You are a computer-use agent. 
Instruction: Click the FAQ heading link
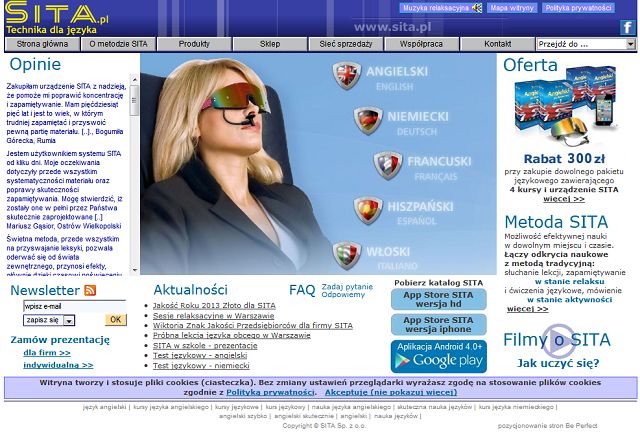click(x=302, y=290)
